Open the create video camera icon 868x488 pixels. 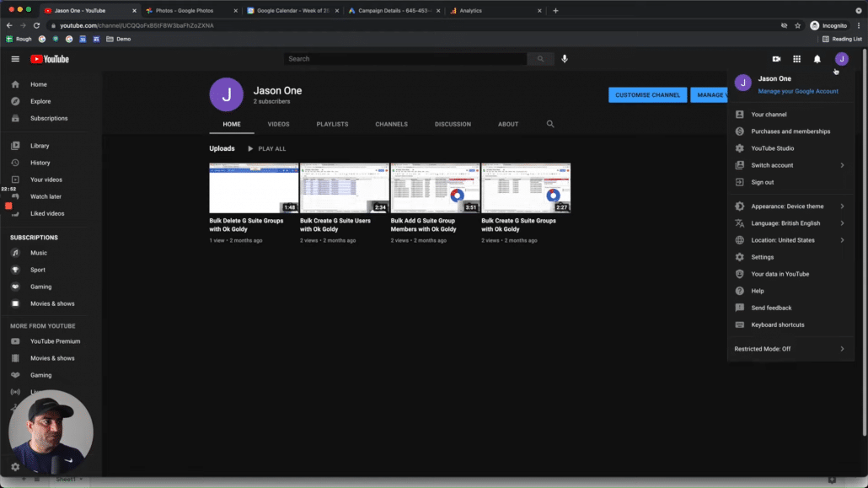tap(776, 59)
